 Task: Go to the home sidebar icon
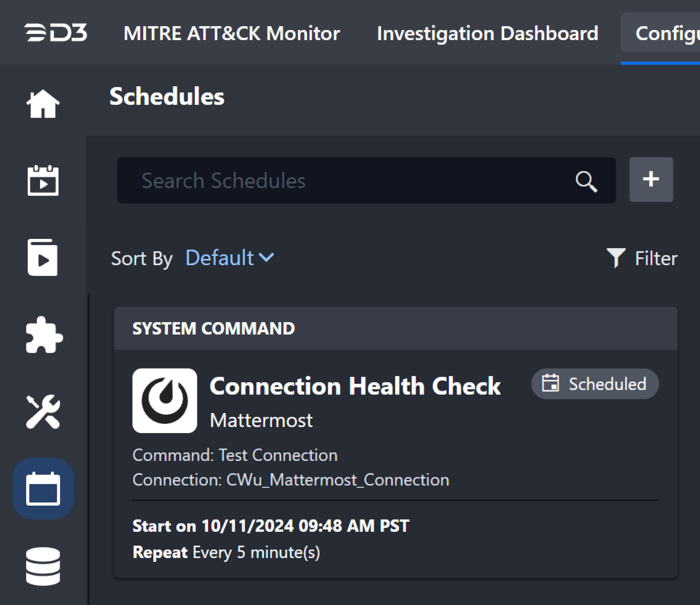(43, 104)
